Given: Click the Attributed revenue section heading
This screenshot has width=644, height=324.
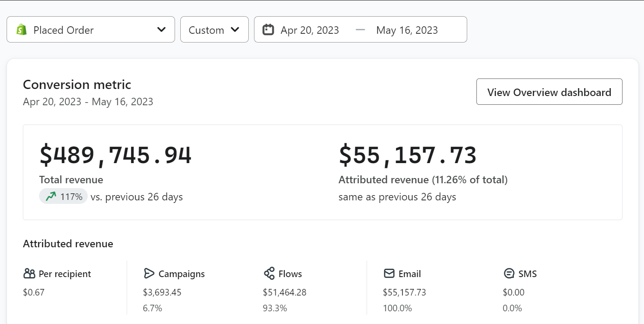Looking at the screenshot, I should coord(68,244).
